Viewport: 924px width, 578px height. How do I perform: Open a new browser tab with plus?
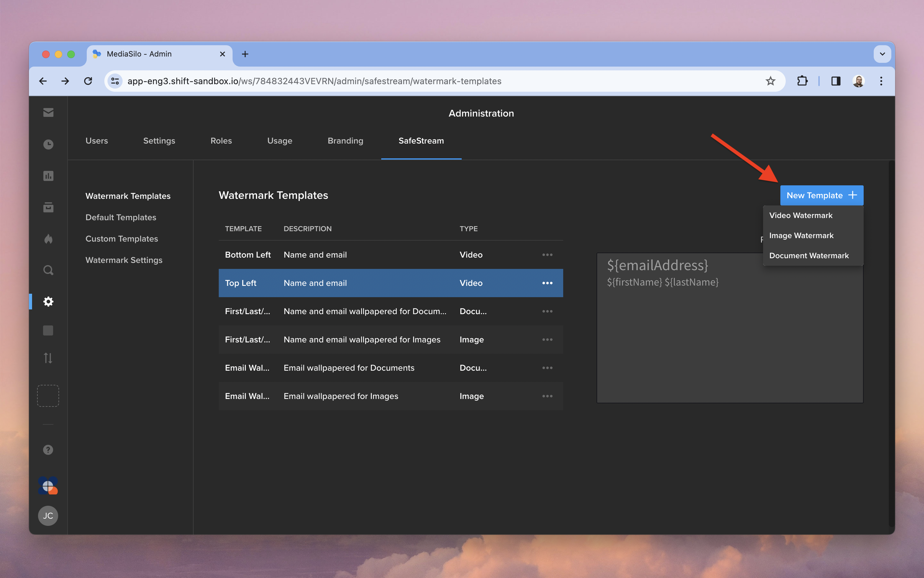[245, 54]
